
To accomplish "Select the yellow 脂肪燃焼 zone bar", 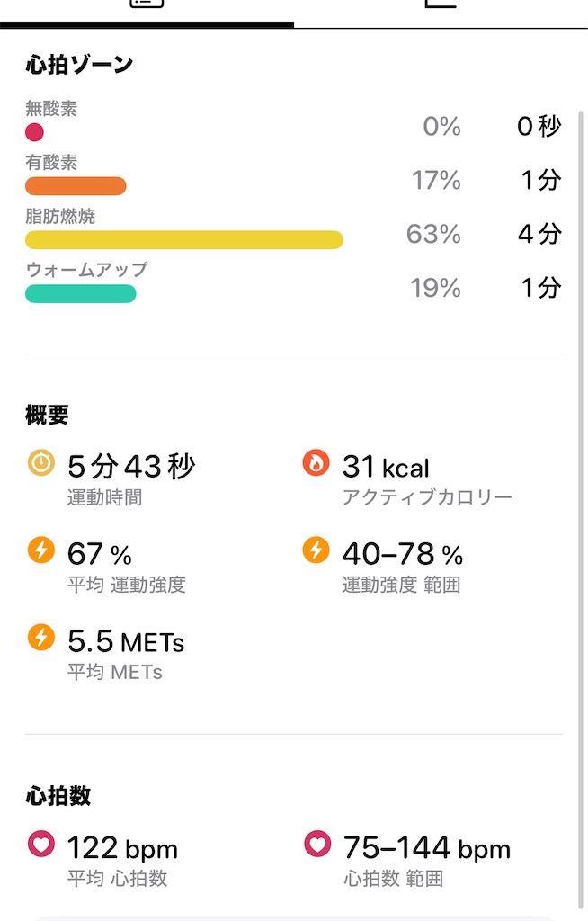I will click(183, 239).
